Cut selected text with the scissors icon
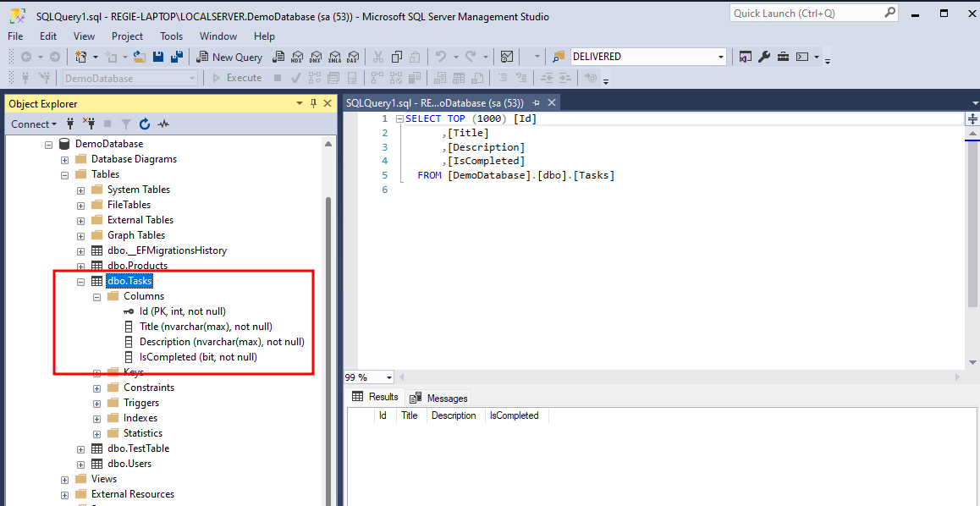This screenshot has width=980, height=506. point(377,57)
